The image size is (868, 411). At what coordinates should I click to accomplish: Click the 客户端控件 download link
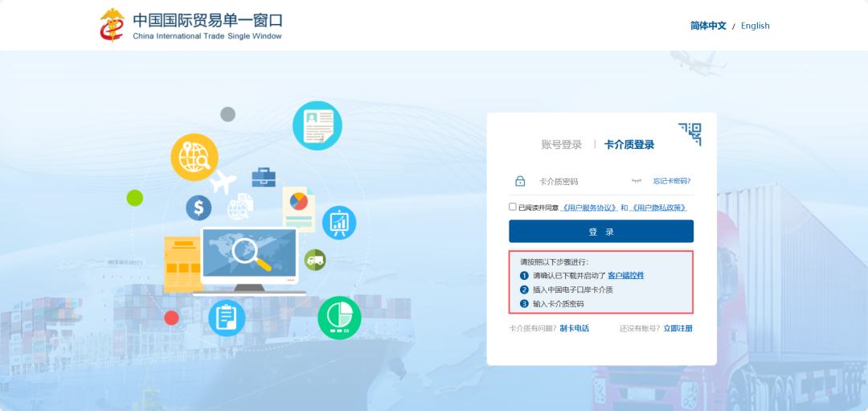pyautogui.click(x=625, y=275)
